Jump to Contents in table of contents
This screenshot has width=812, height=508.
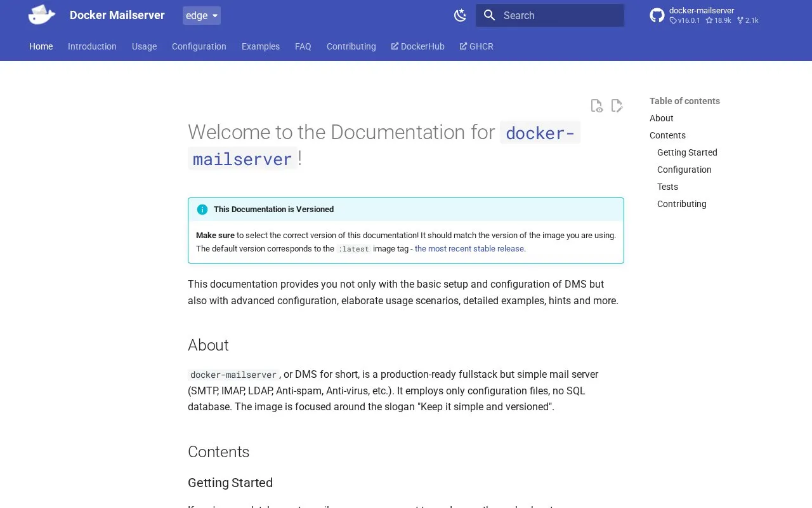(x=667, y=135)
